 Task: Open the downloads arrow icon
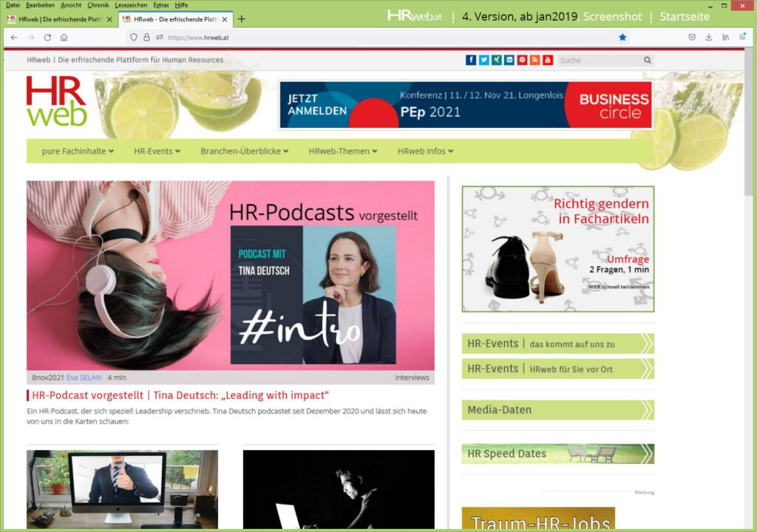click(x=708, y=37)
